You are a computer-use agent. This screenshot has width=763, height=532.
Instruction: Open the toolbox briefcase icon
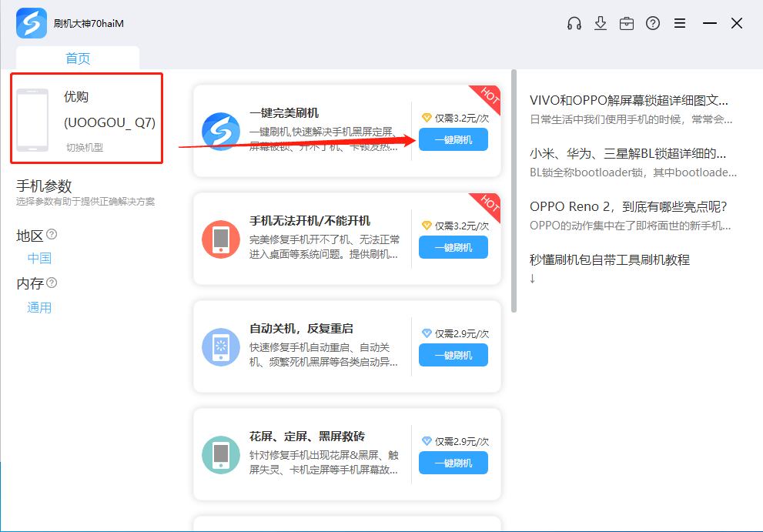(627, 23)
